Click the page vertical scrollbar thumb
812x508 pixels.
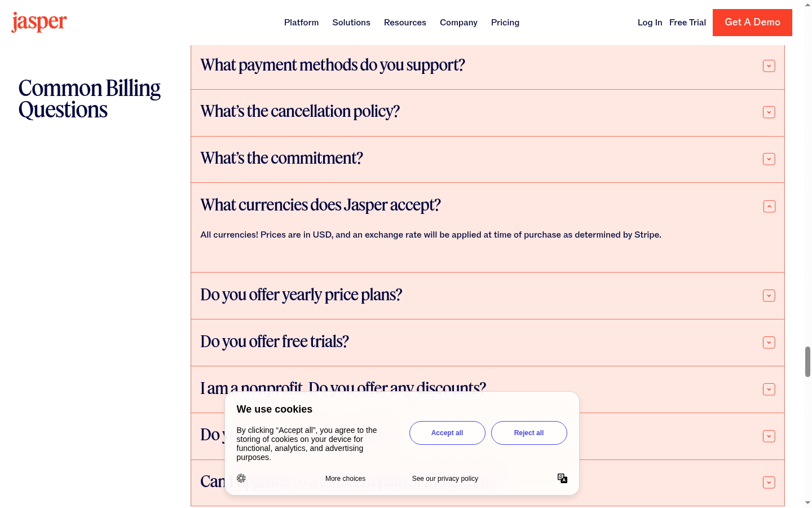(807, 362)
